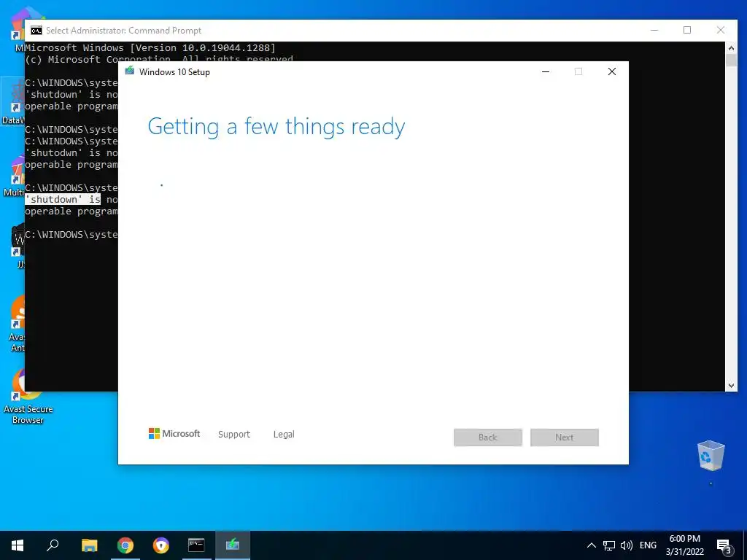Select the Recycle Bin desktop icon
The width and height of the screenshot is (747, 560).
coord(711,456)
